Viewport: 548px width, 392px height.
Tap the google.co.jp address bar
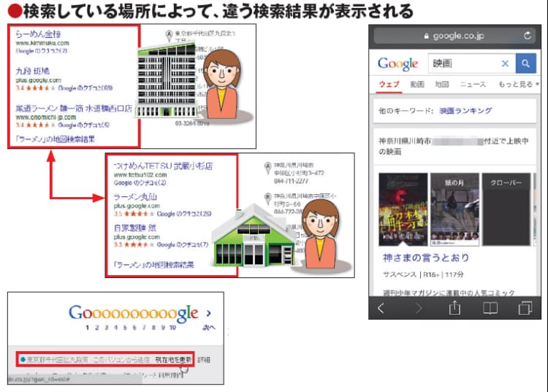click(x=454, y=36)
